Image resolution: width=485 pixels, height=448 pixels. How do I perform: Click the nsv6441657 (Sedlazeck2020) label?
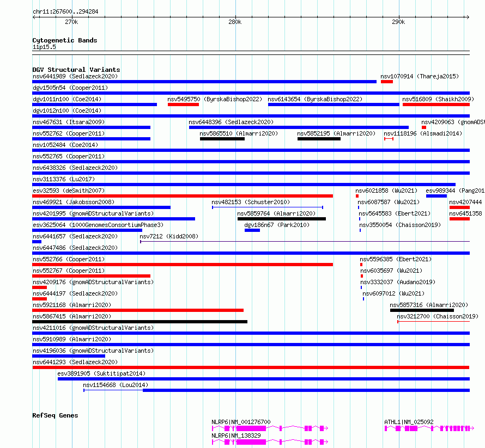(75, 236)
